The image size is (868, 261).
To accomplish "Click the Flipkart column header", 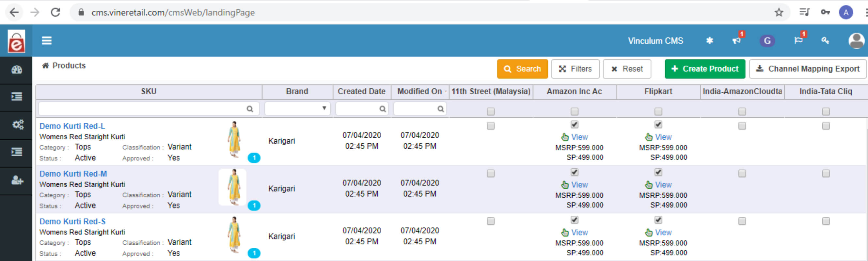I will tap(658, 92).
